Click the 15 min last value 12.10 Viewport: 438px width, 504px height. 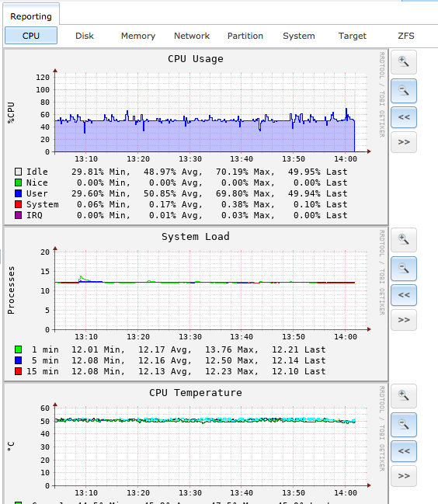285,371
